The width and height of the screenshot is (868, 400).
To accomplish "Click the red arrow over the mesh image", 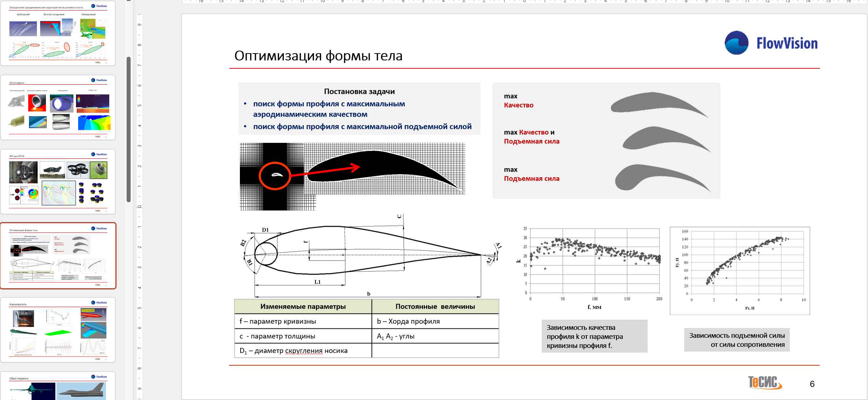I will click(x=325, y=171).
